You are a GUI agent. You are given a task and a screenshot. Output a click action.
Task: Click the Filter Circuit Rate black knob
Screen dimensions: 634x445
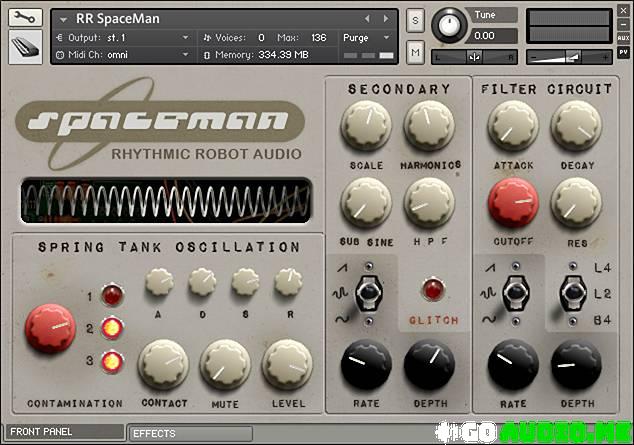click(x=513, y=364)
